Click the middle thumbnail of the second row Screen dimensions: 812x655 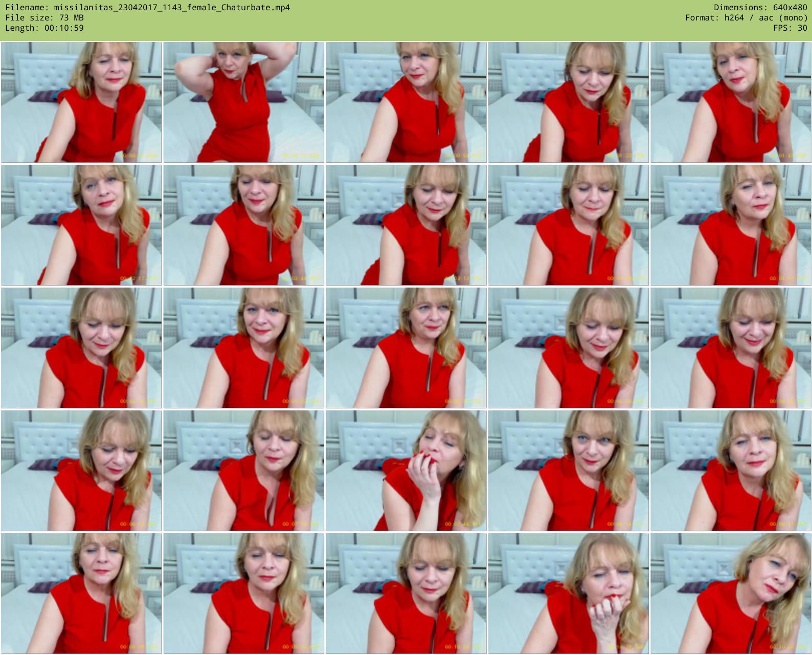point(406,225)
